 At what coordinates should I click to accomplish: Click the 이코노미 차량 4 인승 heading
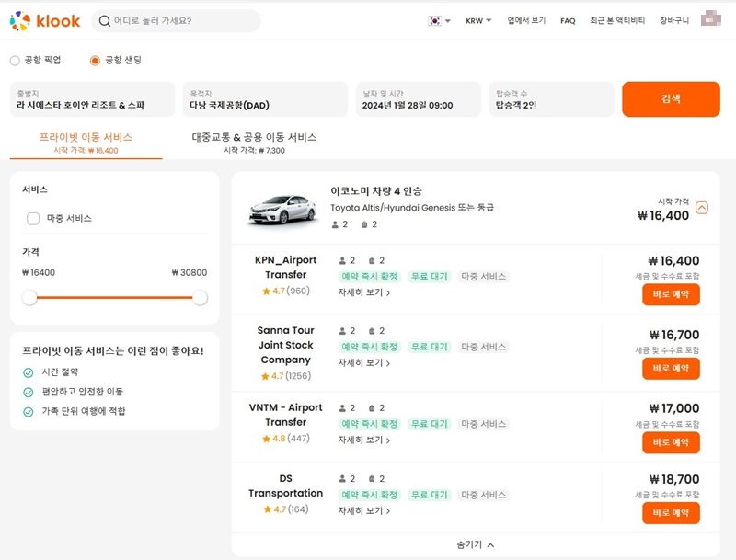(x=376, y=191)
